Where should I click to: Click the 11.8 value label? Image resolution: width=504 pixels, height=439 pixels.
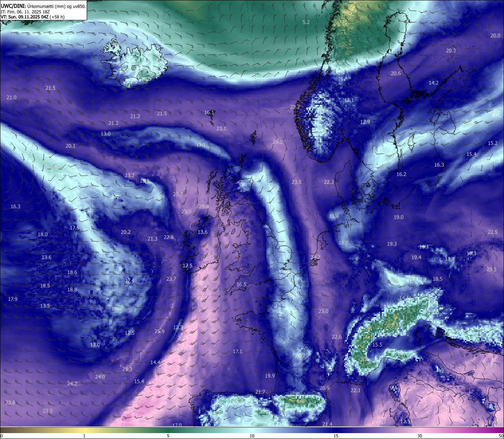(x=334, y=217)
